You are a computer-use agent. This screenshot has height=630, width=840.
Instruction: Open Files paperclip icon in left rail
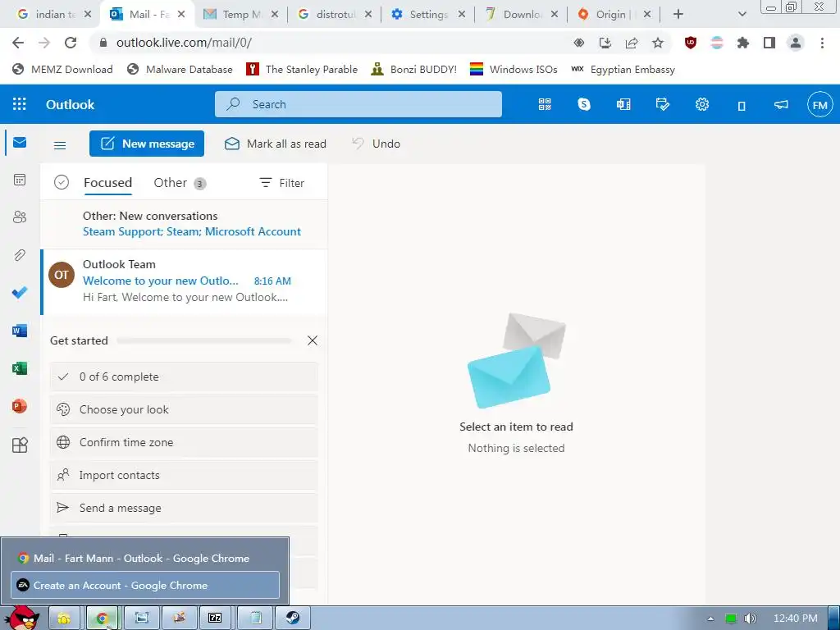point(20,255)
